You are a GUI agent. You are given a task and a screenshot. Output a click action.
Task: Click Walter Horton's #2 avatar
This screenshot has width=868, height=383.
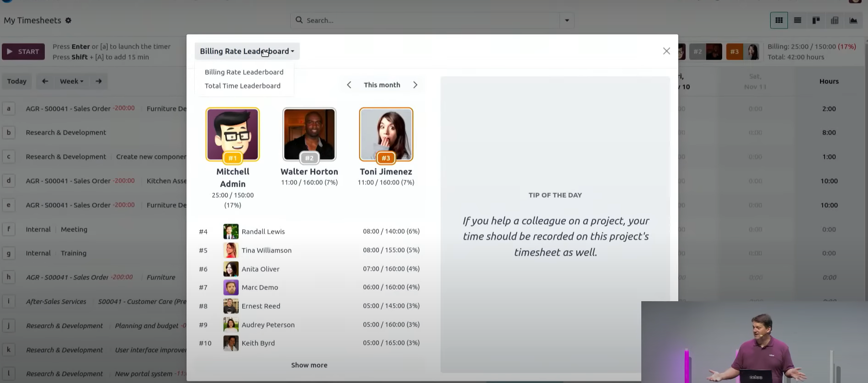(309, 134)
